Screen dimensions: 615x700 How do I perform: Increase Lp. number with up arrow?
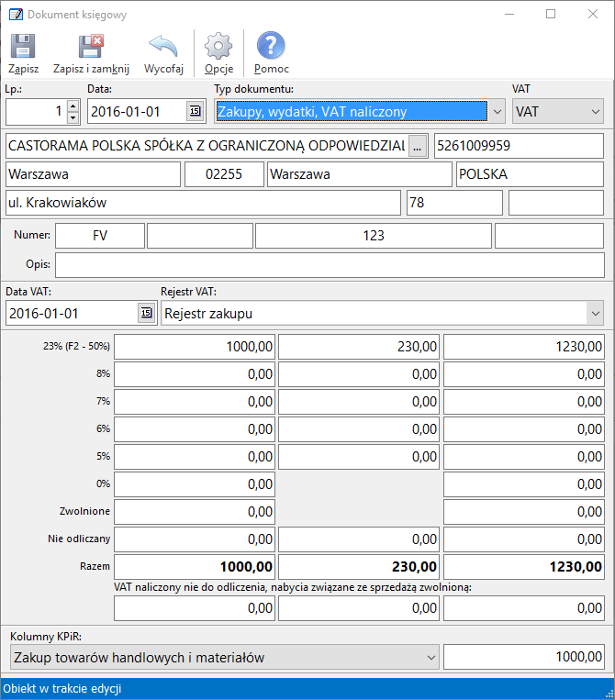[73, 106]
